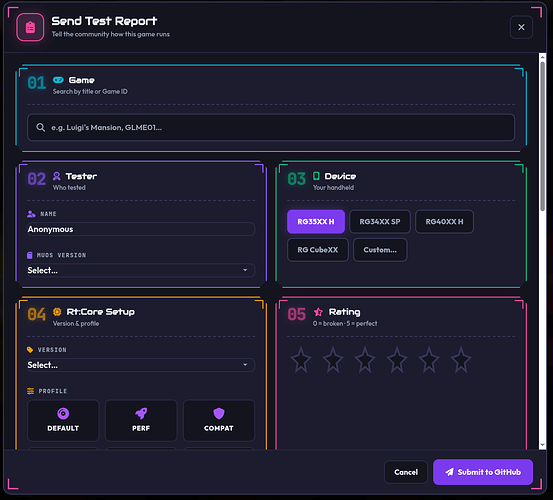
Task: Set rating to second star
Action: 333,360
